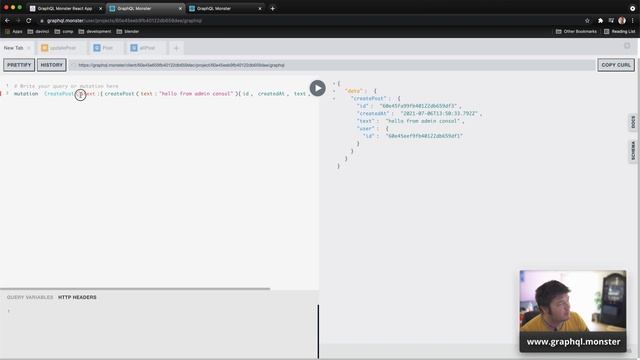Viewport: 640px width, 360px height.
Task: Run the mutation with the play button
Action: coord(318,88)
